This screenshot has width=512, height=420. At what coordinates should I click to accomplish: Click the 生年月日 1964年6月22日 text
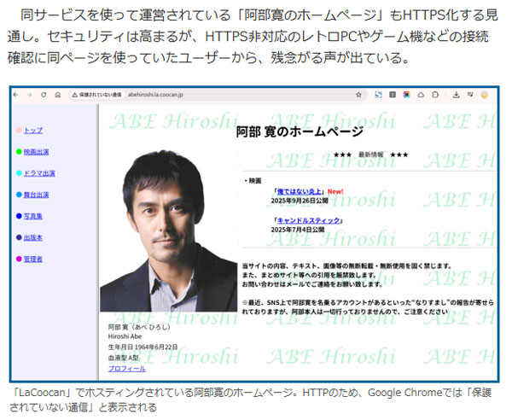click(x=143, y=347)
